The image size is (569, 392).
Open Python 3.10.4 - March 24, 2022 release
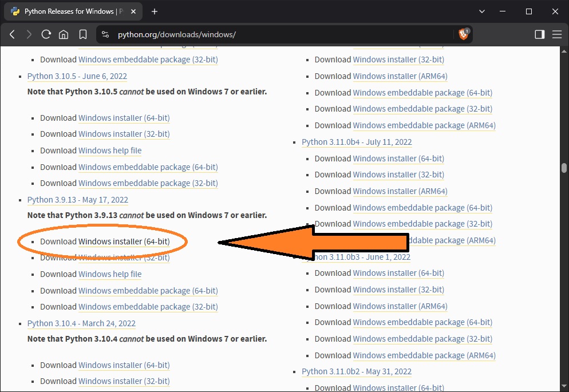81,323
